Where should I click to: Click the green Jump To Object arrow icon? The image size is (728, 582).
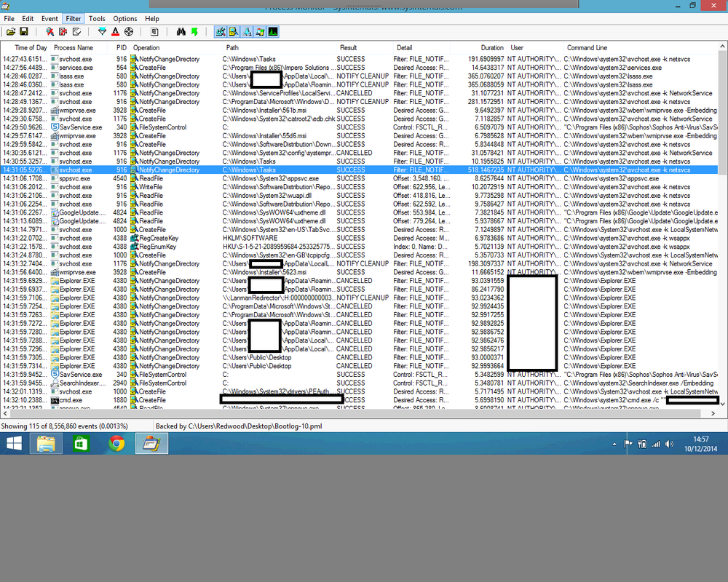tap(194, 31)
